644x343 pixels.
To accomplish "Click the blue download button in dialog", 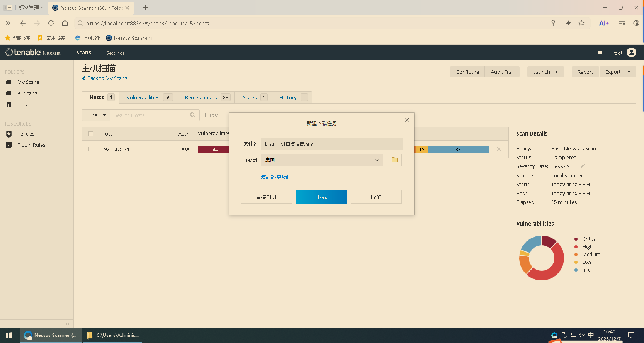I will coord(321,197).
